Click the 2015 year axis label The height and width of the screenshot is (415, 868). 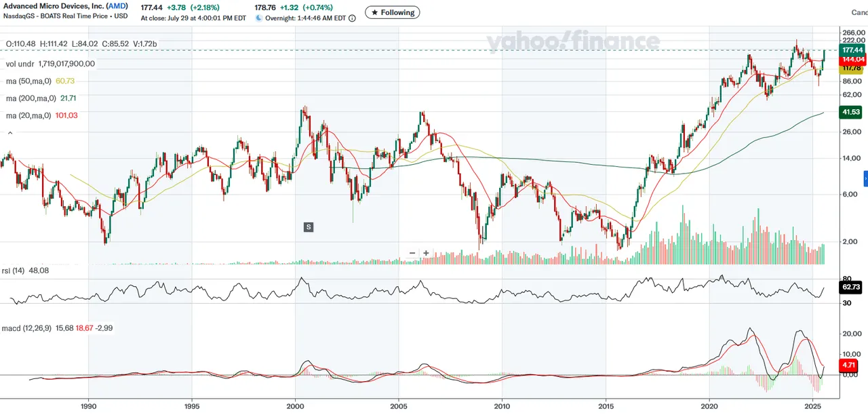pos(606,406)
